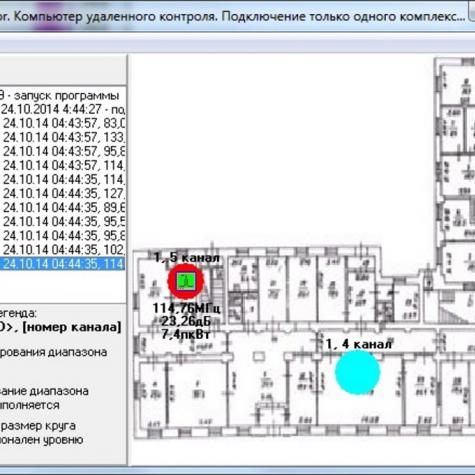The image size is (475, 475).
Task: Click the "114,76МГц" frequency value
Action: (186, 308)
